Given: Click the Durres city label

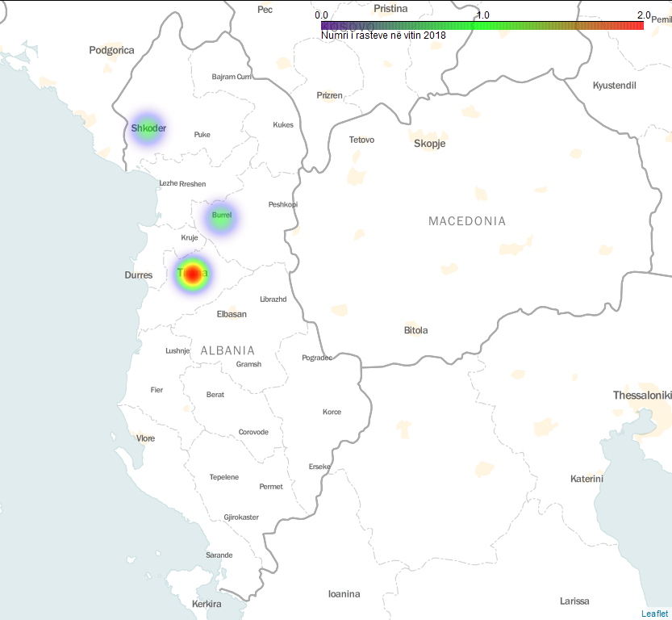Looking at the screenshot, I should [138, 275].
